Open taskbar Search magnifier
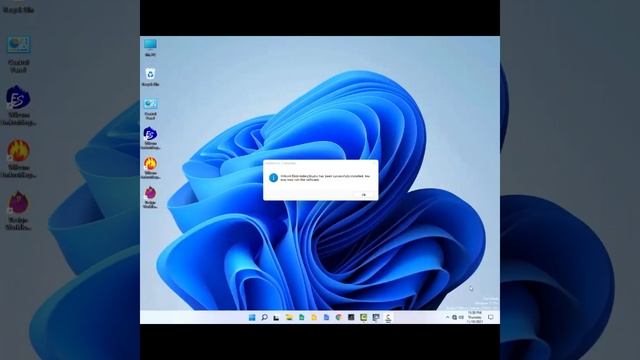 coord(264,317)
